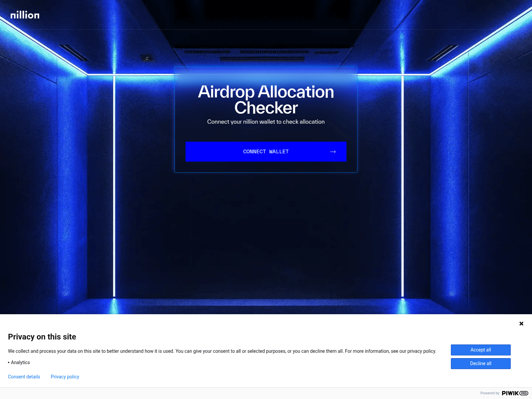Click 'Connect your nillion wallet' subtitle text
This screenshot has height=399, width=532.
266,122
